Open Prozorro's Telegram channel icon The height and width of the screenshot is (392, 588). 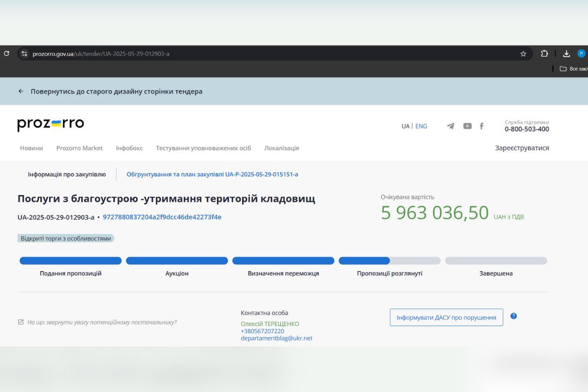pos(450,126)
